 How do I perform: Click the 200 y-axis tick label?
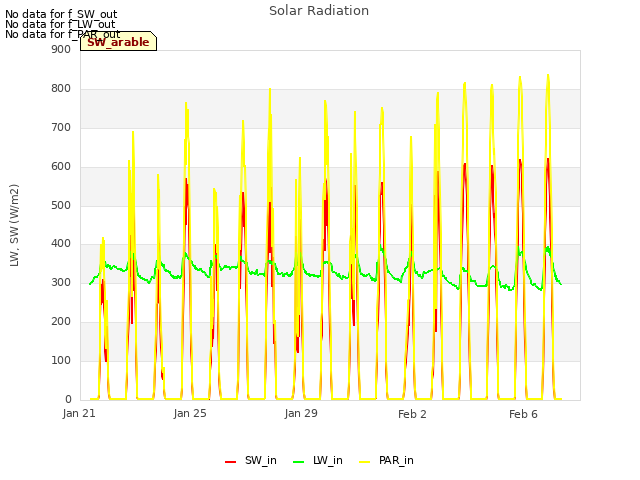click(x=61, y=322)
